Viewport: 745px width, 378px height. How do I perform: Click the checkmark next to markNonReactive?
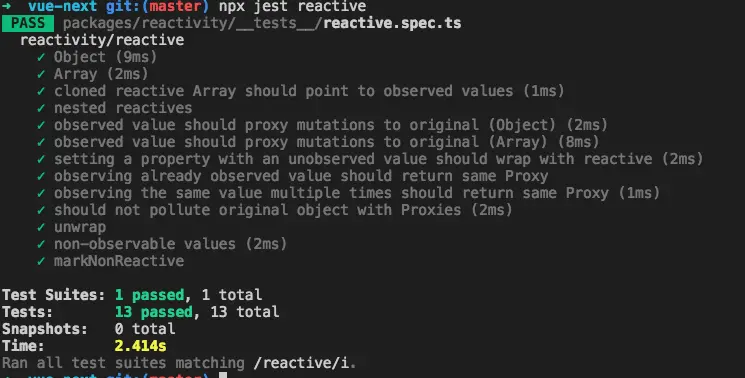[x=41, y=261]
